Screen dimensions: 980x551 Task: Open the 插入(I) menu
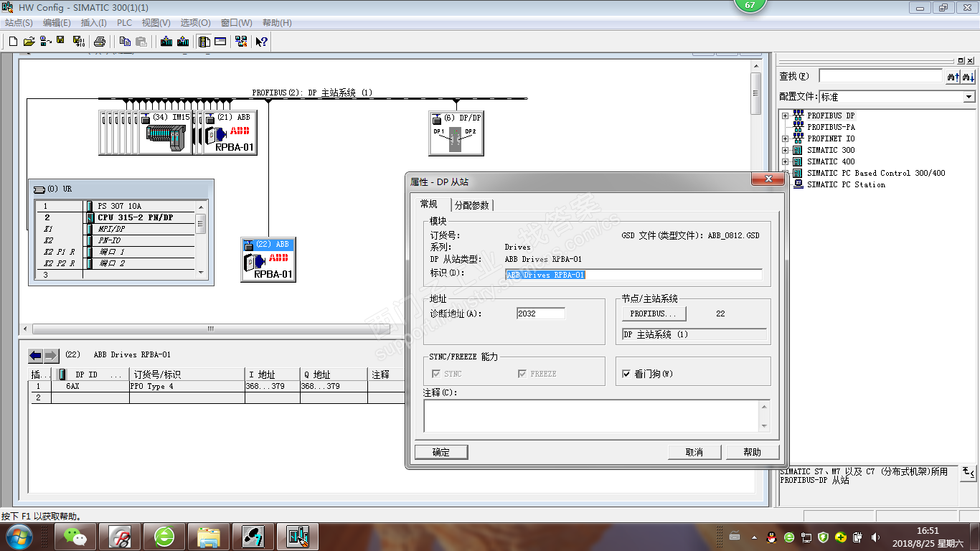[x=94, y=23]
